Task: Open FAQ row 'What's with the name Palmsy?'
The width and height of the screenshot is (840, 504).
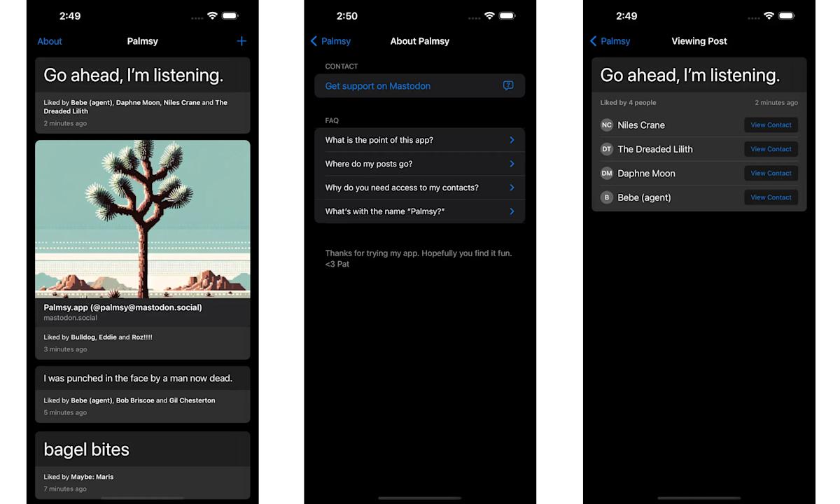Action: coord(420,211)
